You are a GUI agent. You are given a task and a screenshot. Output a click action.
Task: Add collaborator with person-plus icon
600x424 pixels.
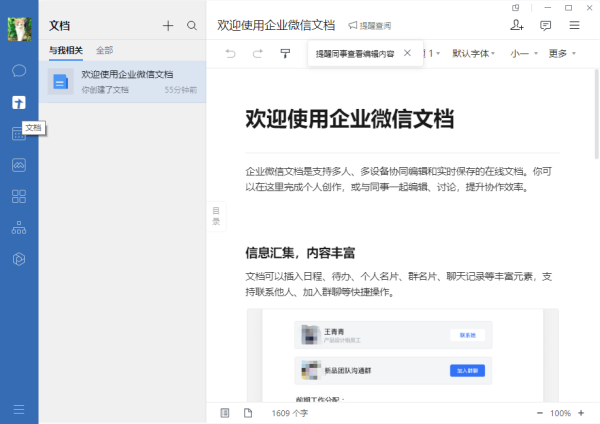517,25
